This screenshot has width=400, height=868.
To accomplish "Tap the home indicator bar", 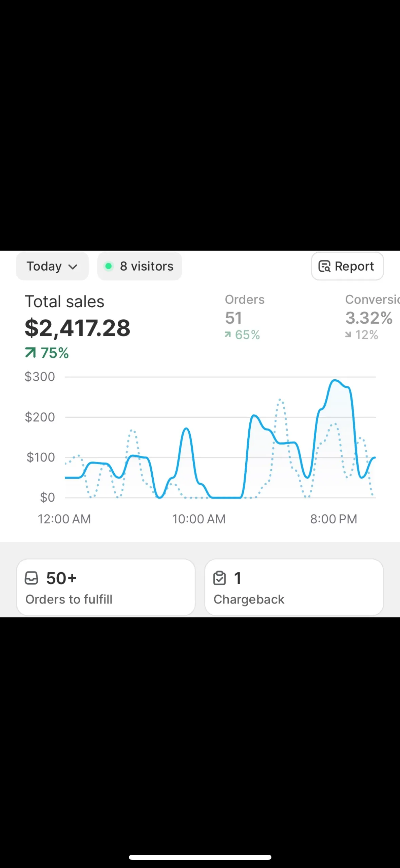I will click(200, 857).
